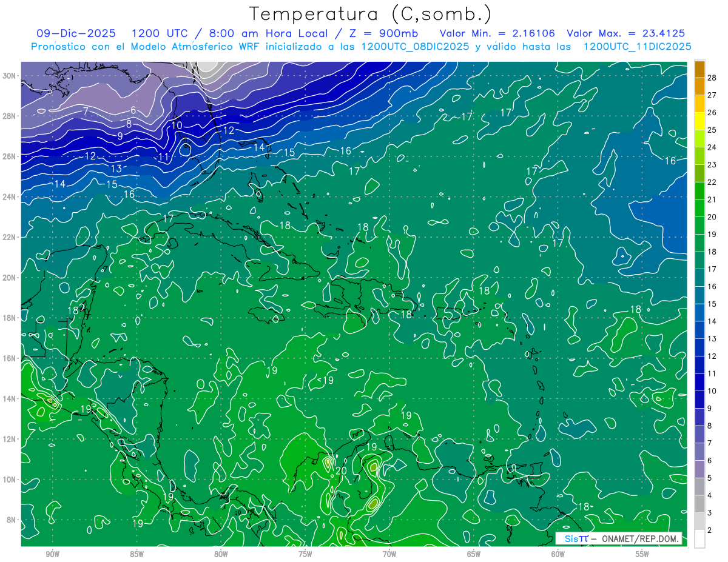This screenshot has height=562, width=728.
Task: Click the '13' isotherm label on the map
Action: tap(116, 169)
